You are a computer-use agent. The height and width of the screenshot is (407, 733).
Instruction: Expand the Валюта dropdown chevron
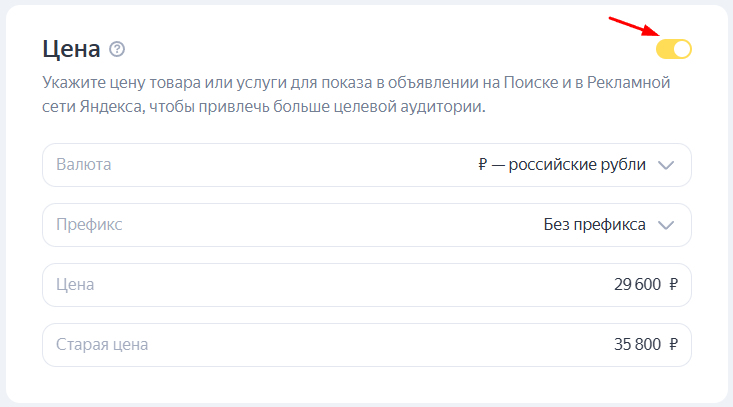point(668,165)
